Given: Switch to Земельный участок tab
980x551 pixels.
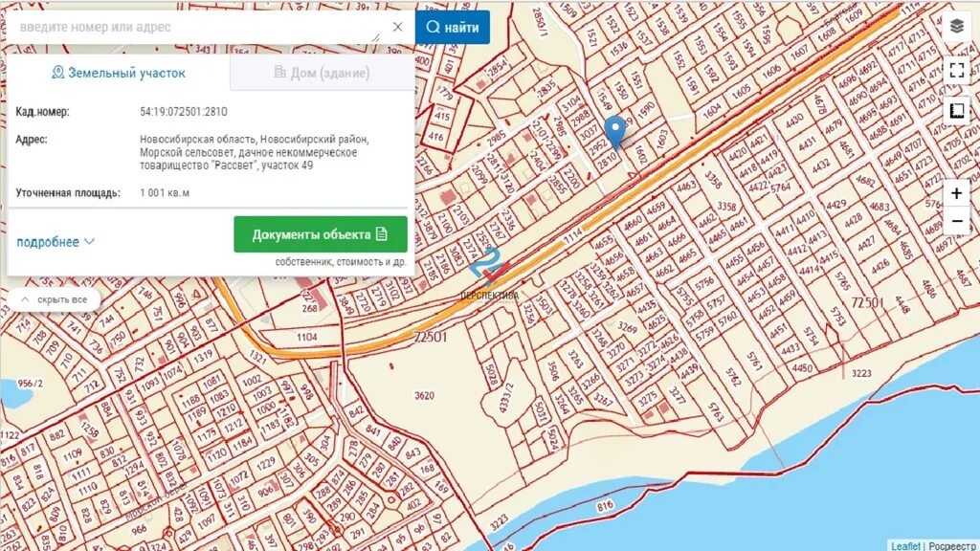Looking at the screenshot, I should click(x=119, y=73).
